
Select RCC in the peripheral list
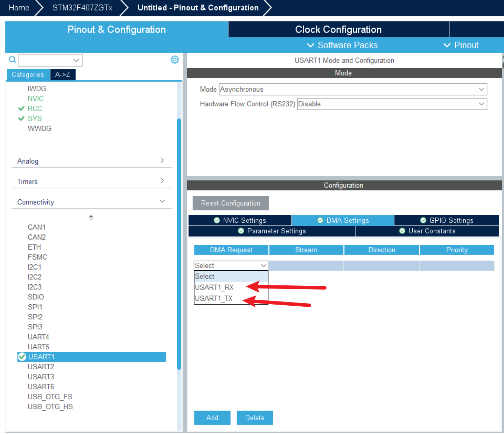click(x=35, y=108)
